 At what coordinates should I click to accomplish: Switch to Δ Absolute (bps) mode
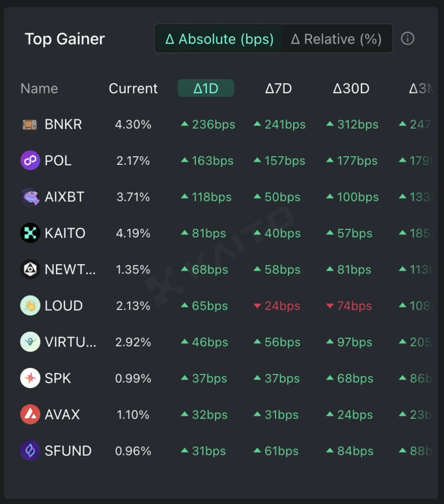[219, 39]
